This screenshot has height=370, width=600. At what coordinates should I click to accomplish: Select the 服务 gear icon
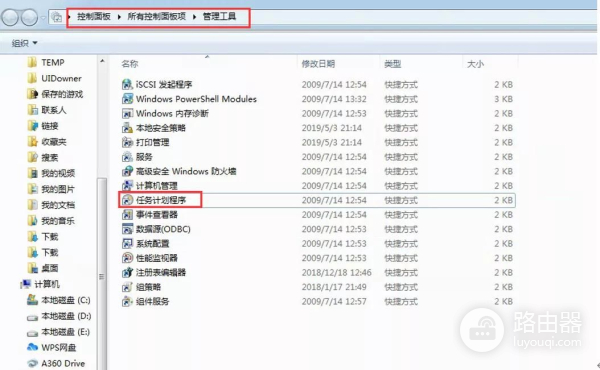point(127,157)
